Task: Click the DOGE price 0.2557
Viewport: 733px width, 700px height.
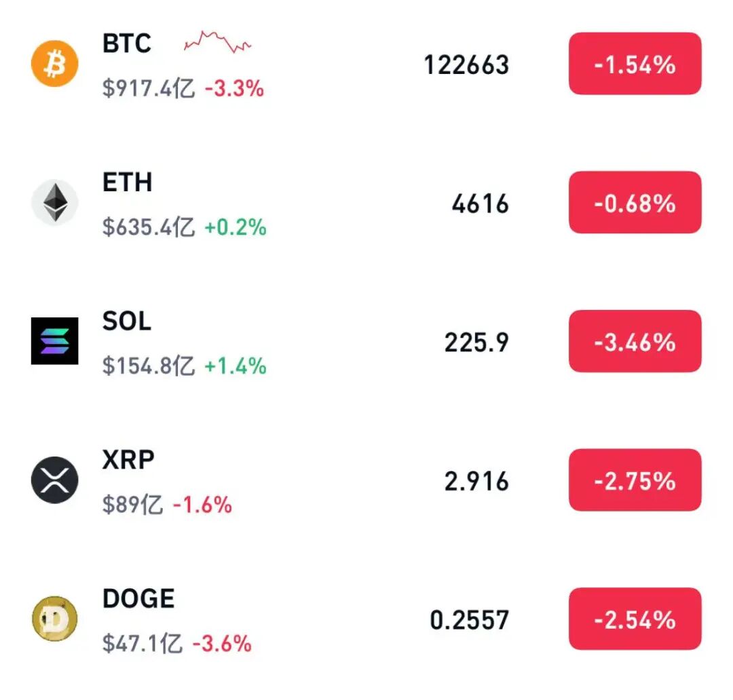Action: click(x=469, y=620)
